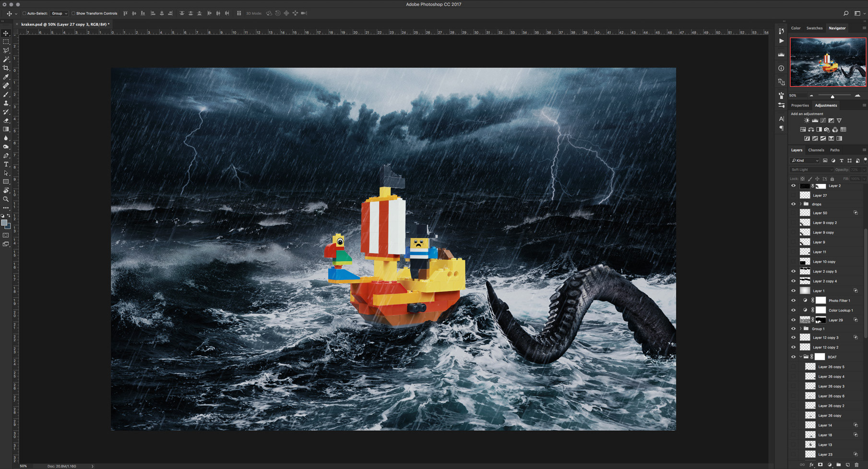Add a Channel Mixer adjustment
The image size is (868, 469).
(835, 130)
